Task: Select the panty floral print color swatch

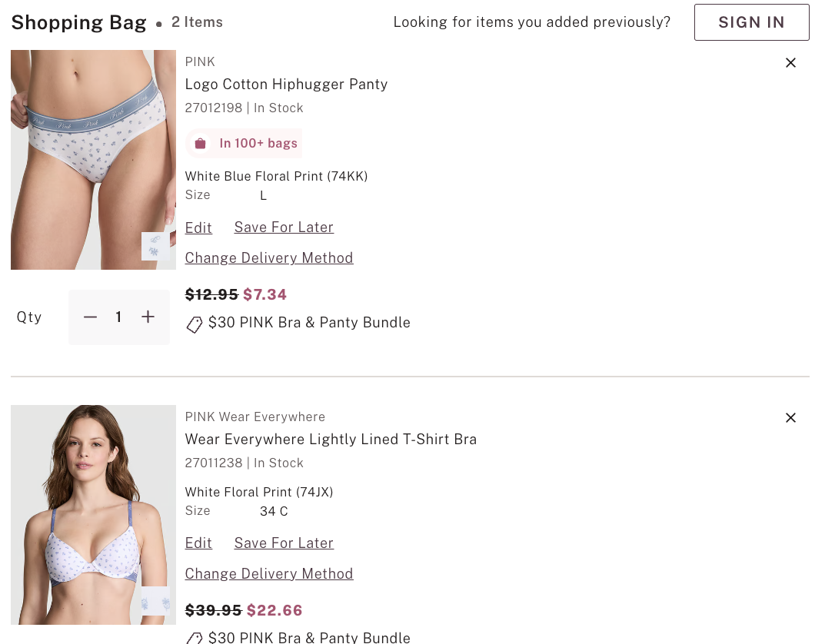Action: (155, 246)
